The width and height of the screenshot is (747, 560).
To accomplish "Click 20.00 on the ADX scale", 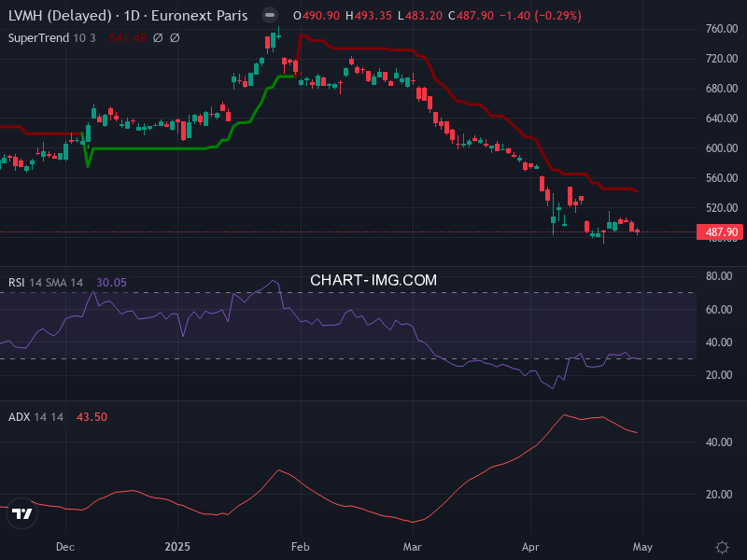I will click(x=719, y=495).
